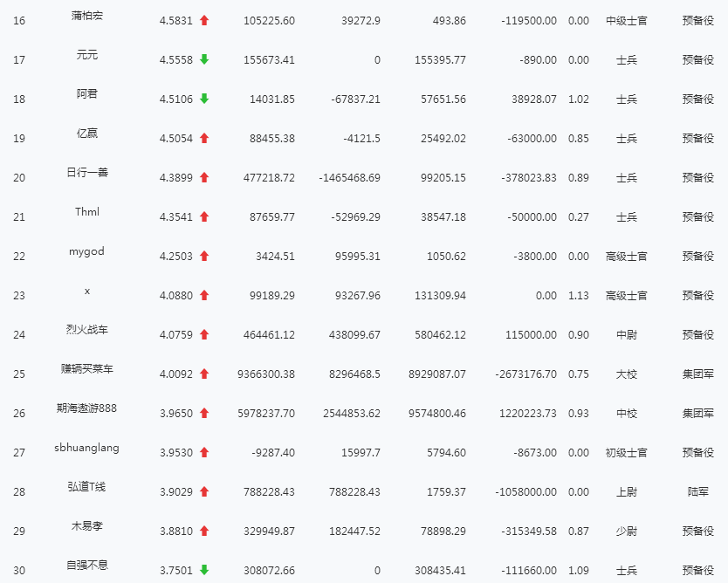The width and height of the screenshot is (728, 583).
Task: Click 陆军 in row 28
Action: pyautogui.click(x=697, y=492)
